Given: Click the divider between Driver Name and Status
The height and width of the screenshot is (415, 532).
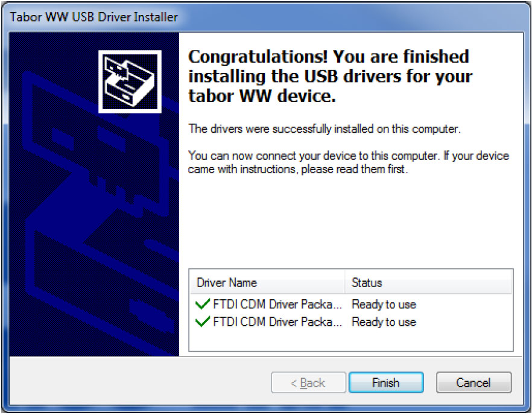Looking at the screenshot, I should 345,282.
